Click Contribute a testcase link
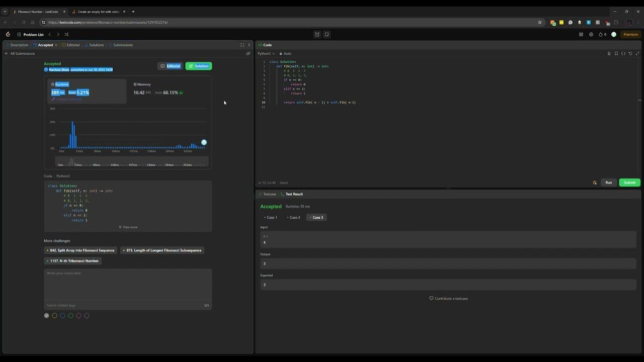Screen dimensions: 644x362 [448, 299]
